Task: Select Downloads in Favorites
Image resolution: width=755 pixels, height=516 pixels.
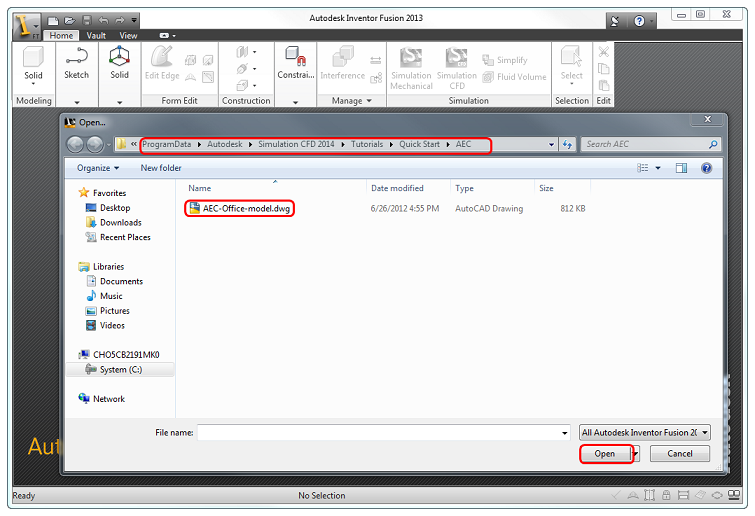Action: point(114,223)
